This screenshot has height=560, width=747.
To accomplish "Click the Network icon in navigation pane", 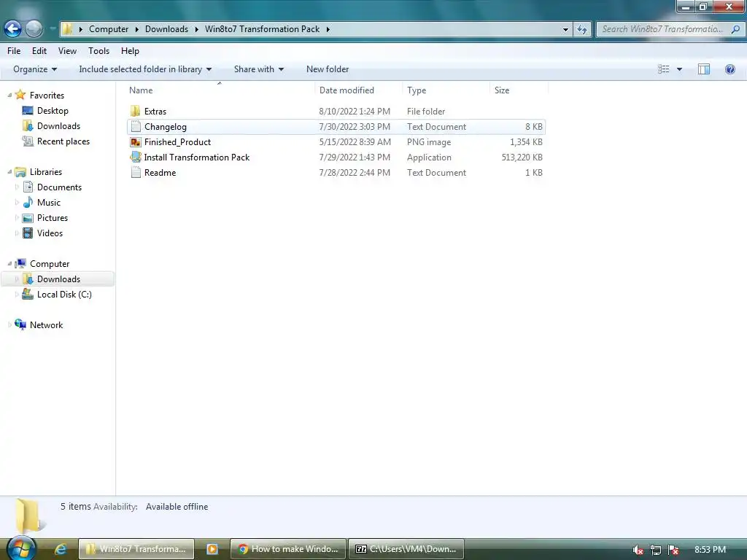I will tap(20, 324).
